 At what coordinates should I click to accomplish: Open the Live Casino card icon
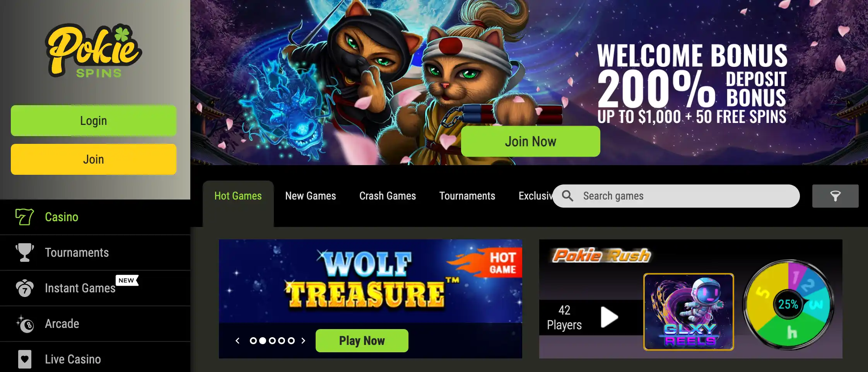coord(25,359)
